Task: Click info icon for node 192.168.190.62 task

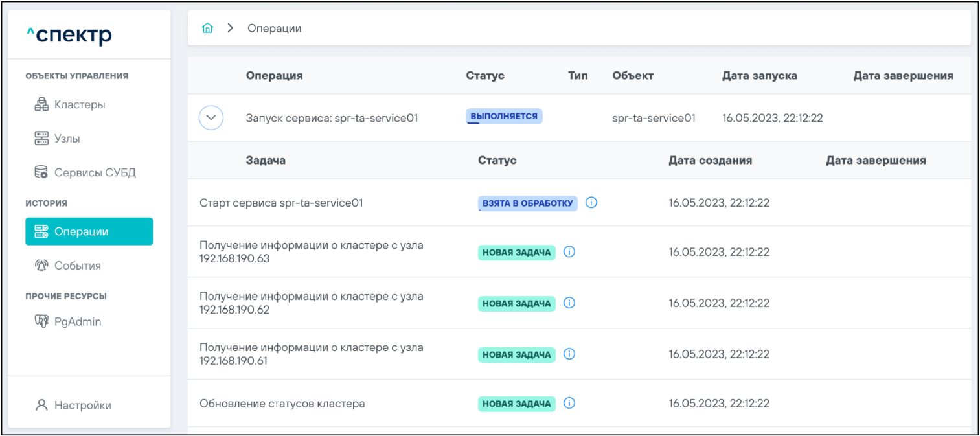Action: 569,303
